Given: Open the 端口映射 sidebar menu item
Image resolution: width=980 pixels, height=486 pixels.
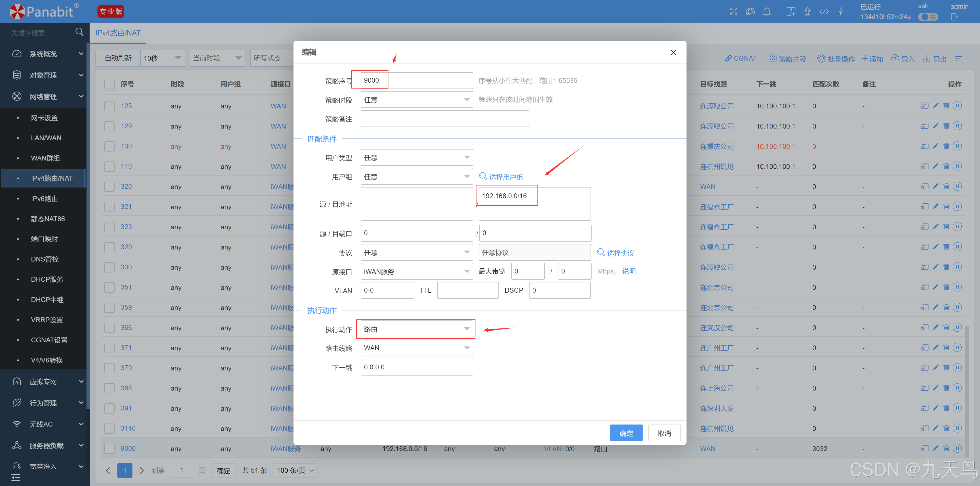Looking at the screenshot, I should (x=44, y=239).
